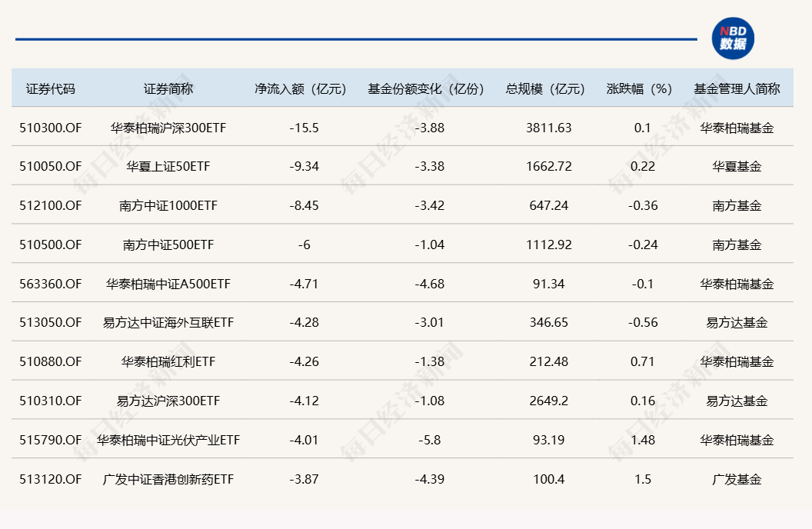Click price change value 1.48
The width and height of the screenshot is (812, 529).
pos(643,440)
